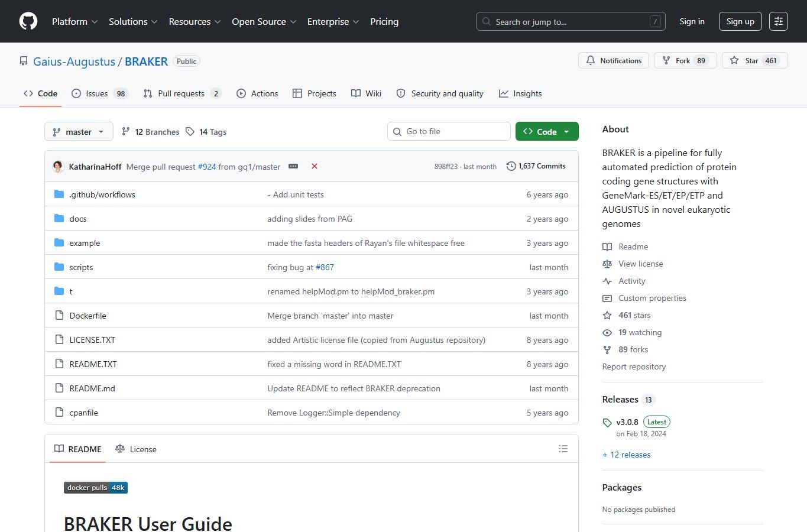807x532 pixels.
Task: Click the star icon beside 461 stars
Action: click(x=607, y=315)
